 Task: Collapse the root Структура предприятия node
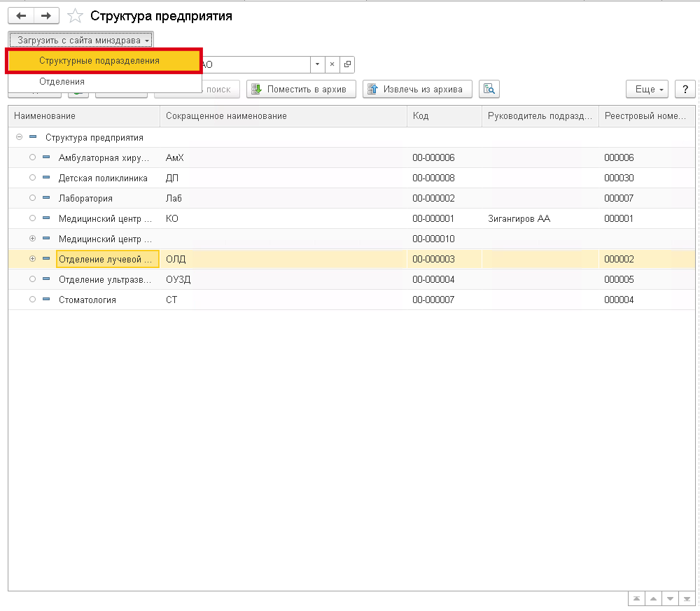tap(19, 138)
